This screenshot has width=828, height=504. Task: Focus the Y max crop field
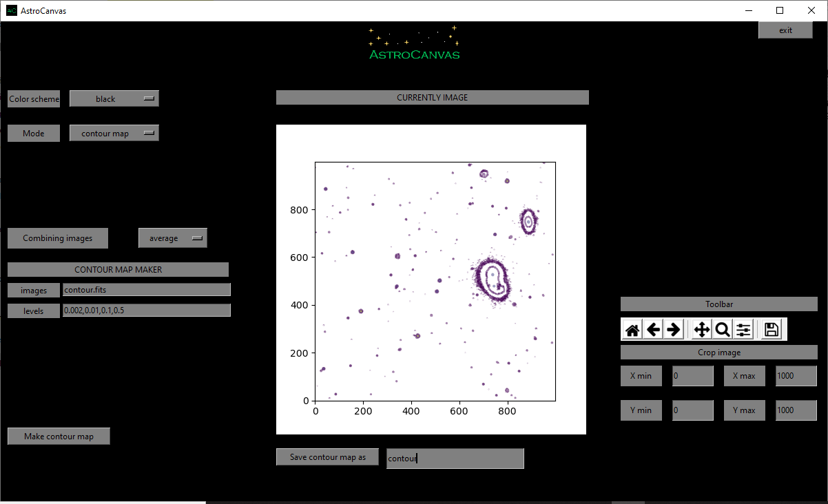pyautogui.click(x=796, y=410)
